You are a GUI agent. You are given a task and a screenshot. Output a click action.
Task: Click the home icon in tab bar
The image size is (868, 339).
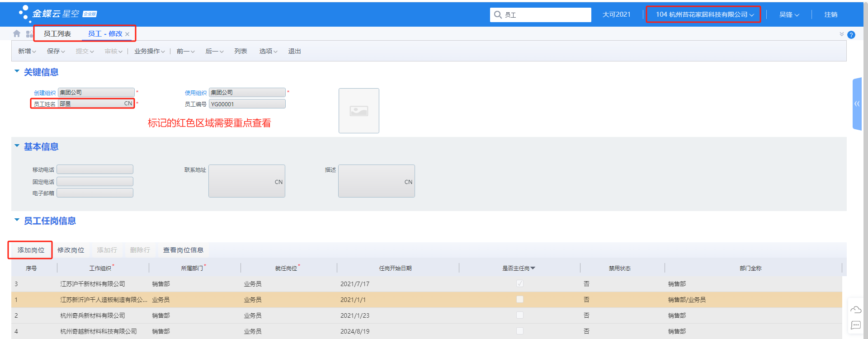[x=17, y=34]
